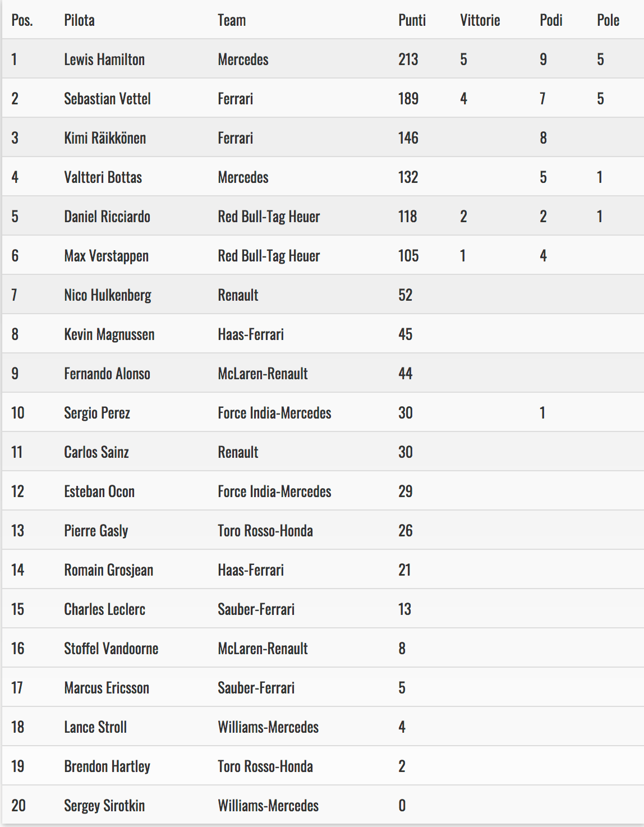
Task: Select Max Verstappen's row name
Action: pos(106,256)
